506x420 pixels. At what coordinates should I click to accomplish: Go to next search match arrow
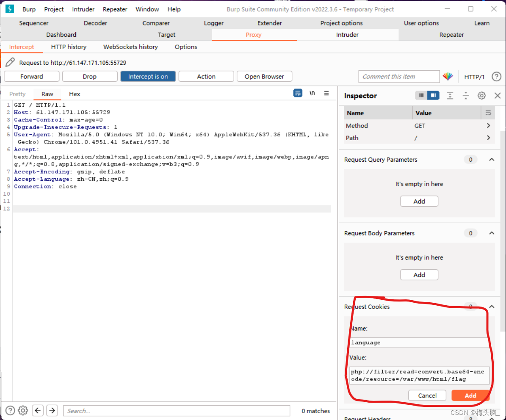52,410
